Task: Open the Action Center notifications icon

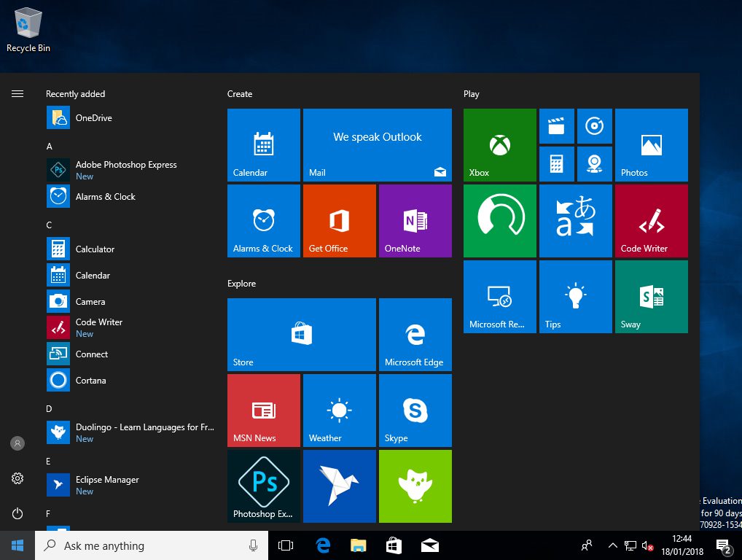Action: (x=724, y=546)
